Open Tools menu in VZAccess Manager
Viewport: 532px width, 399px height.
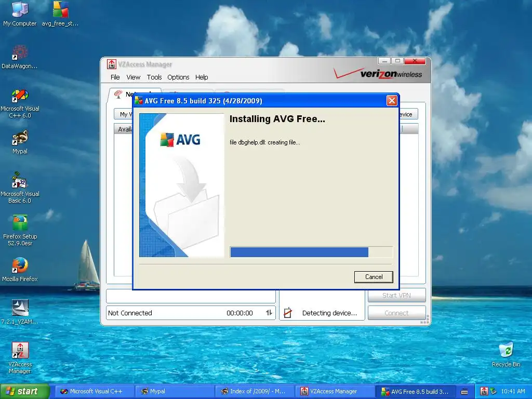(x=154, y=77)
